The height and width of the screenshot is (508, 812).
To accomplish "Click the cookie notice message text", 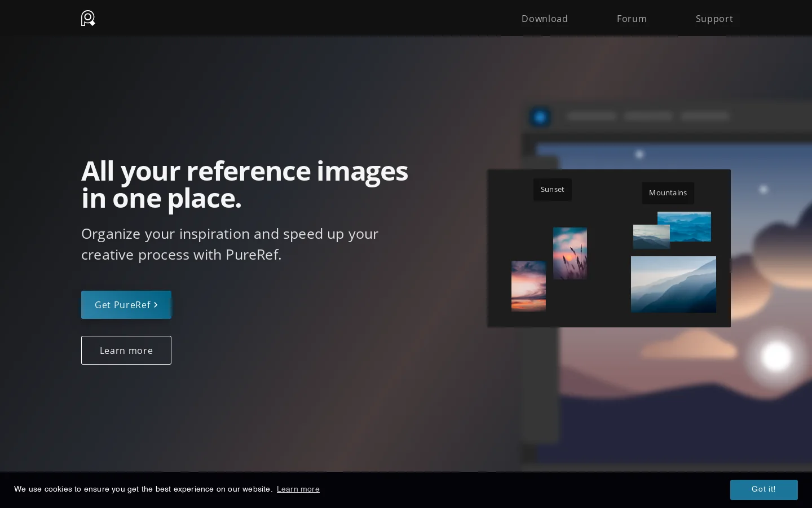I will click(143, 489).
